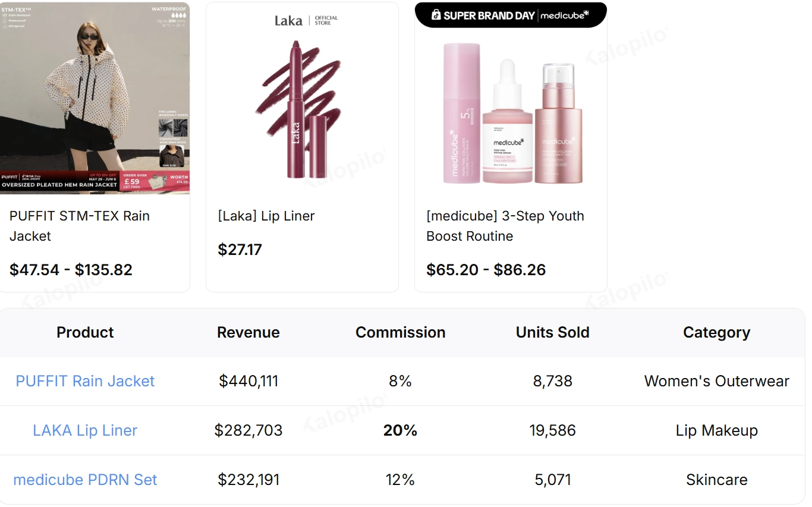Select the 3-Step Youth Boost Routine title

pyautogui.click(x=505, y=226)
